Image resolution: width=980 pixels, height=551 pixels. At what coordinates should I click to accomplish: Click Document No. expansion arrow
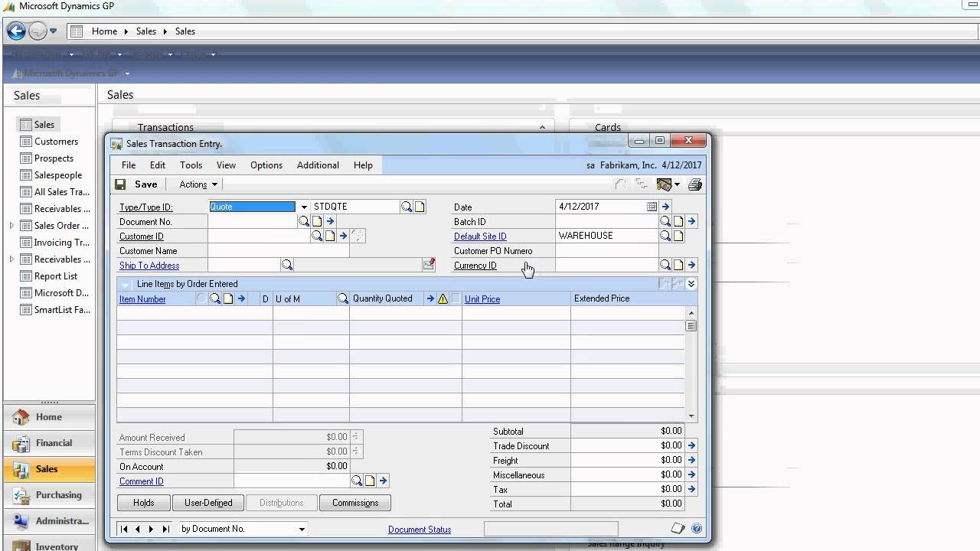[331, 221]
